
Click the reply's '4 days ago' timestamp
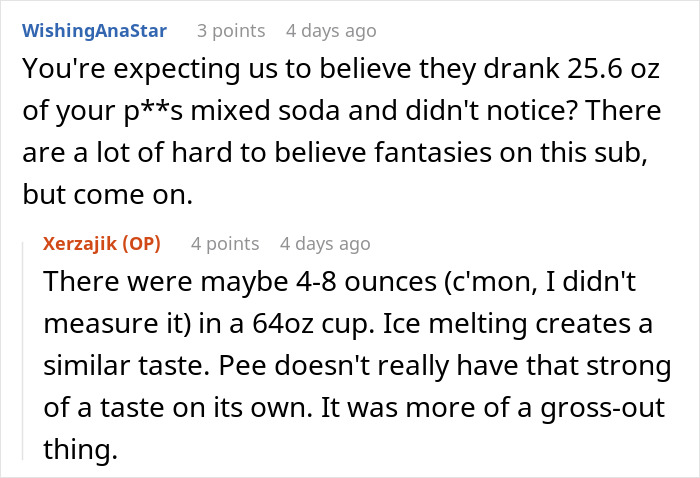(325, 243)
